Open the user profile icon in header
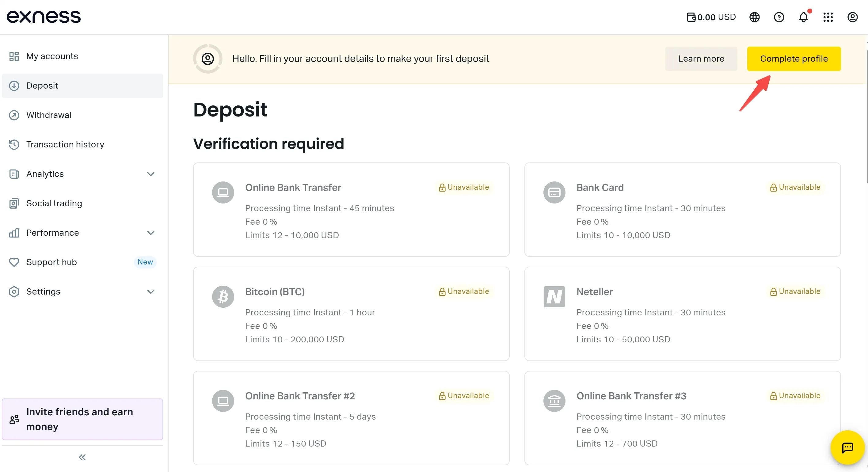868x472 pixels. 852,17
